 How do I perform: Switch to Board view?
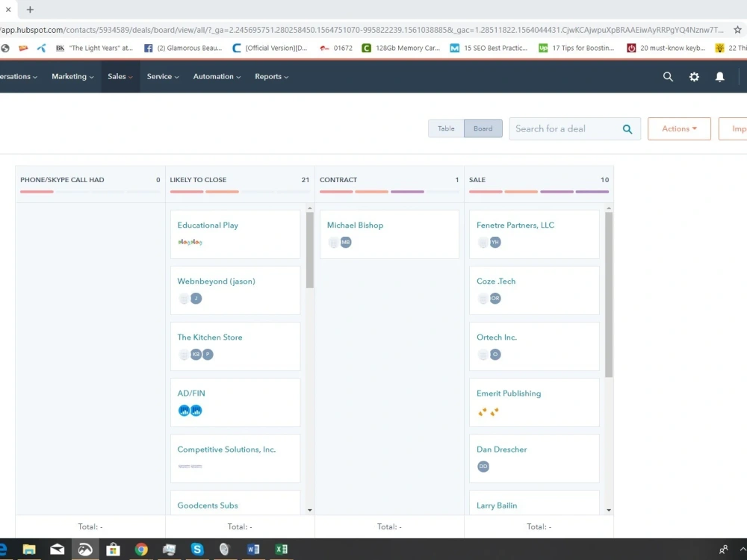483,128
